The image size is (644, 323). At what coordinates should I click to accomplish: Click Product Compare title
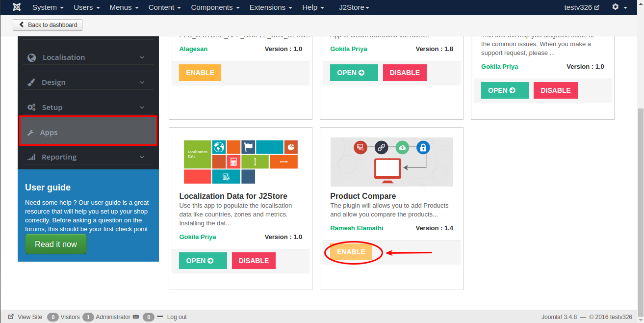tap(363, 196)
